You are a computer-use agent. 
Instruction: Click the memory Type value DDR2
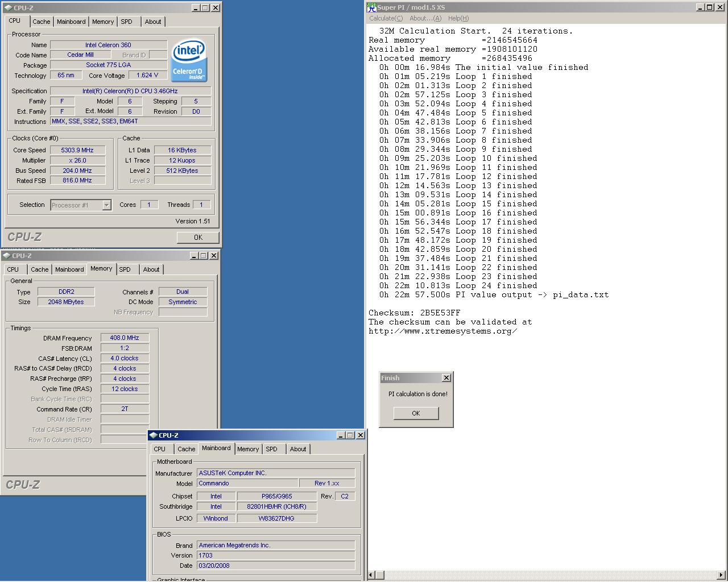coord(66,292)
